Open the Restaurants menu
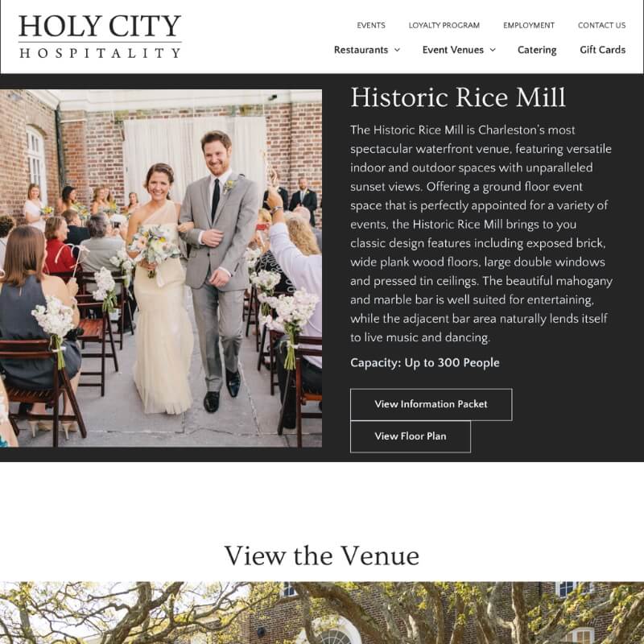Viewport: 644px width, 644px height. [361, 50]
